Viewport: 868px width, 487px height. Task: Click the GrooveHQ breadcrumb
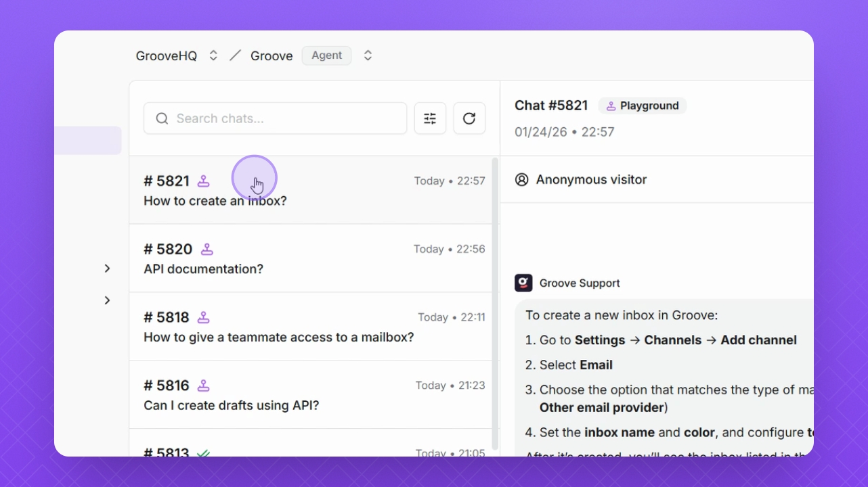[167, 55]
